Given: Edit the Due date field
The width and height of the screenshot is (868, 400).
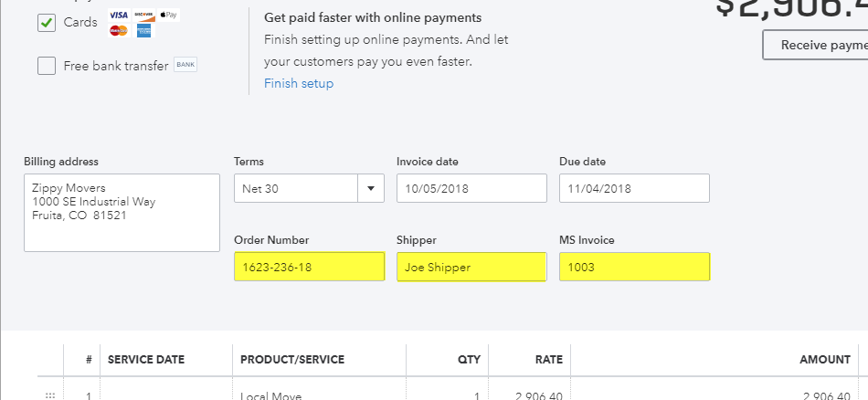Looking at the screenshot, I should point(634,188).
